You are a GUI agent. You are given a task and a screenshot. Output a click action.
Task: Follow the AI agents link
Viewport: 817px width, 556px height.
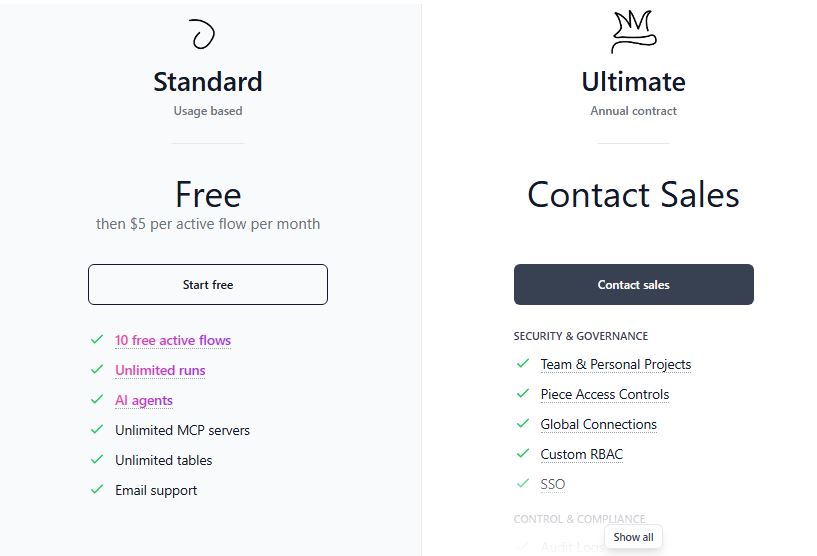pos(144,400)
